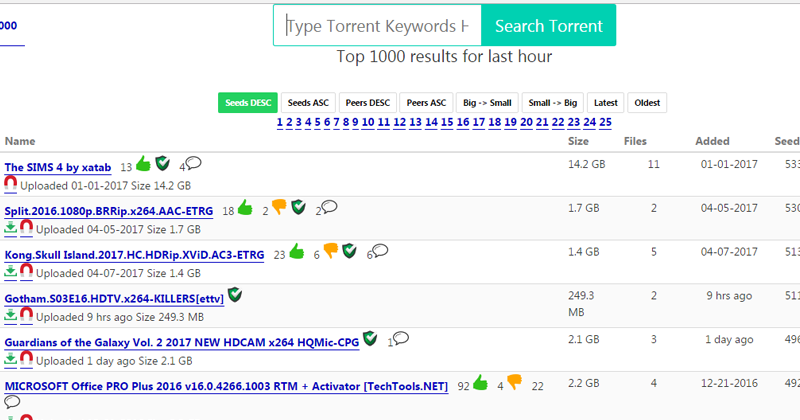
Task: Click the thumbs-down icon on Split.2016.1080p torrent
Action: [x=278, y=208]
